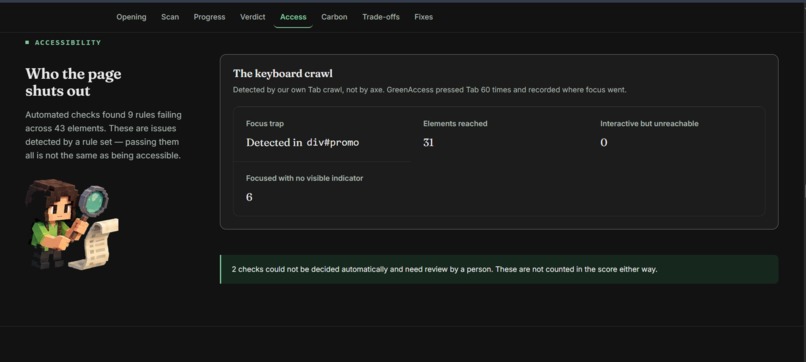Screen dimensions: 806x362
Task: Jump to the Fixes tab
Action: click(x=424, y=17)
